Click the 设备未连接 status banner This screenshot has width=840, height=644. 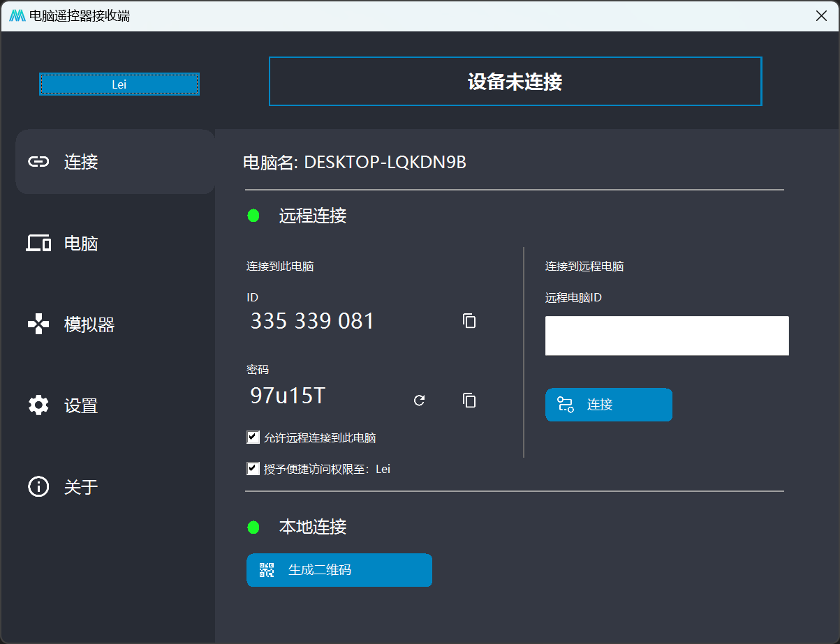coord(515,81)
